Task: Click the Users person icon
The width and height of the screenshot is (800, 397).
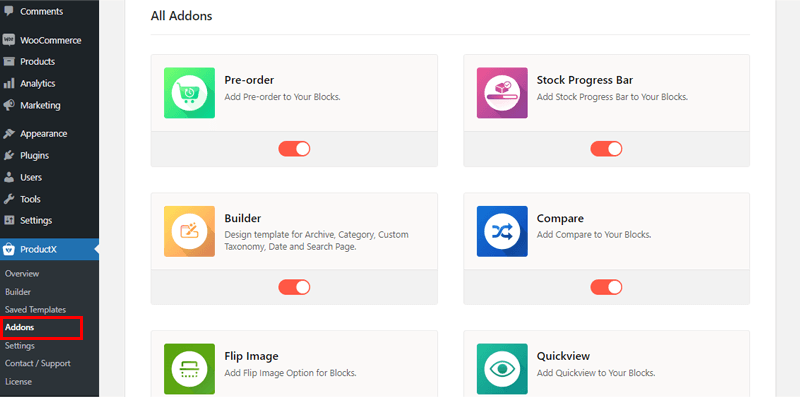Action: pos(9,178)
